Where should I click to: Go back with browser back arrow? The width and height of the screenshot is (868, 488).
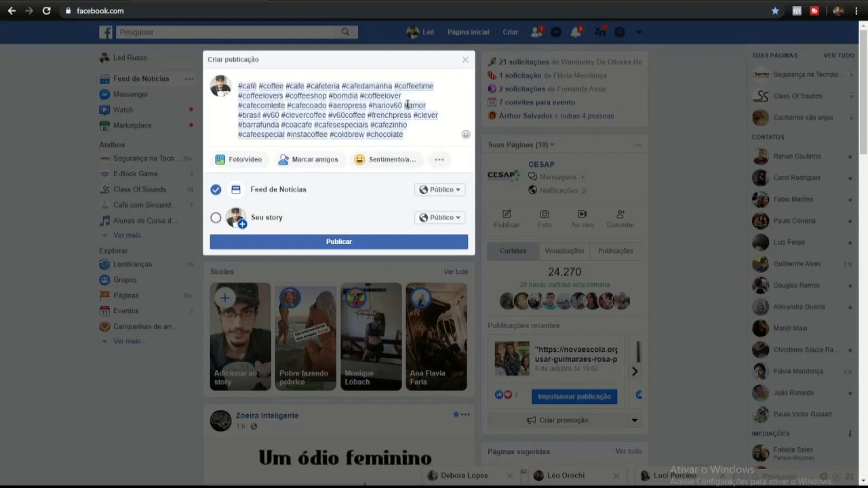pos(12,11)
